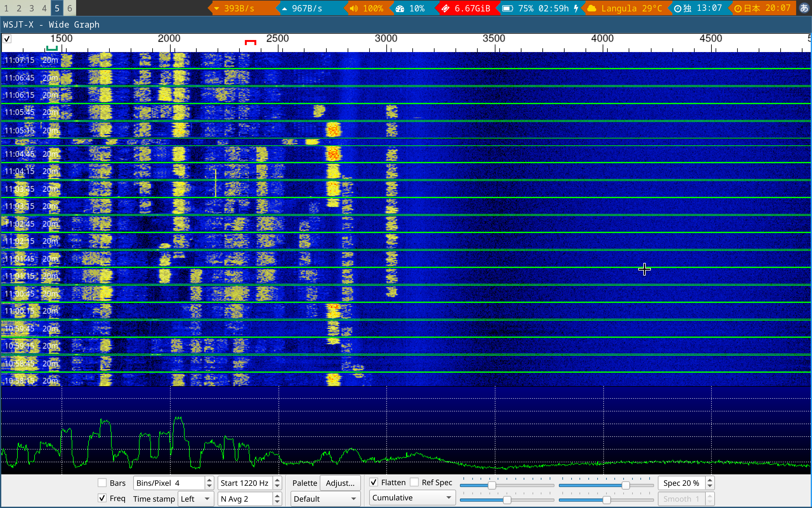This screenshot has width=812, height=508.
Task: Click the input method あ icon
Action: 804,8
